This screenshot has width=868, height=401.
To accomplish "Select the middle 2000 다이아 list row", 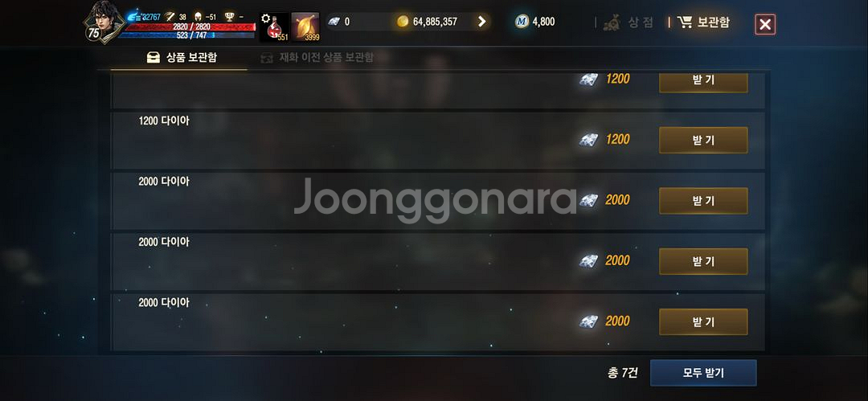I will 439,261.
